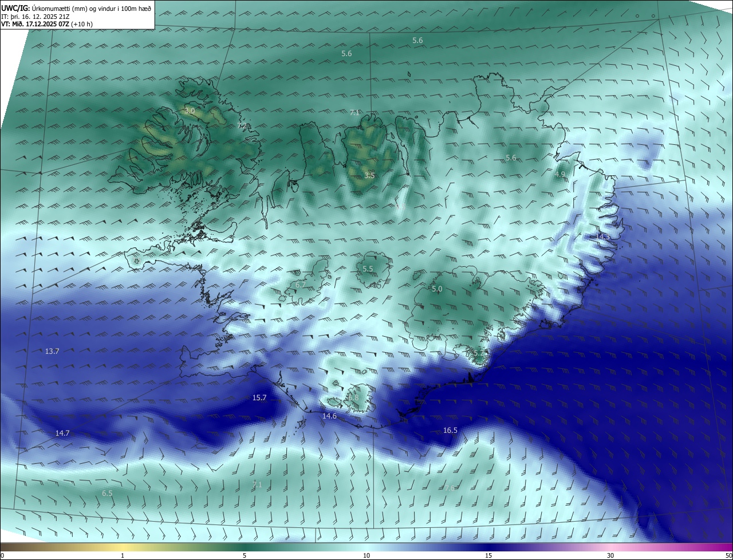Click the 15.7 precipitation value label
The width and height of the screenshot is (733, 560).
pyautogui.click(x=259, y=397)
